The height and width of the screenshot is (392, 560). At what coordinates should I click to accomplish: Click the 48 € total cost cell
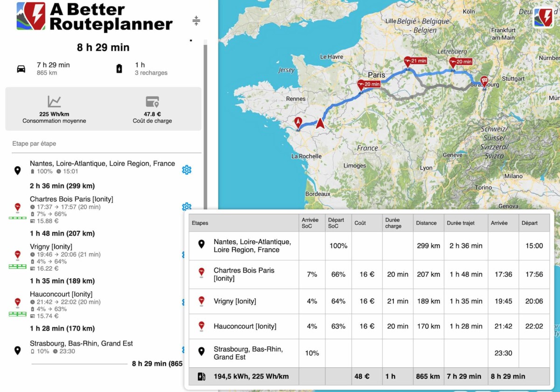pyautogui.click(x=367, y=377)
